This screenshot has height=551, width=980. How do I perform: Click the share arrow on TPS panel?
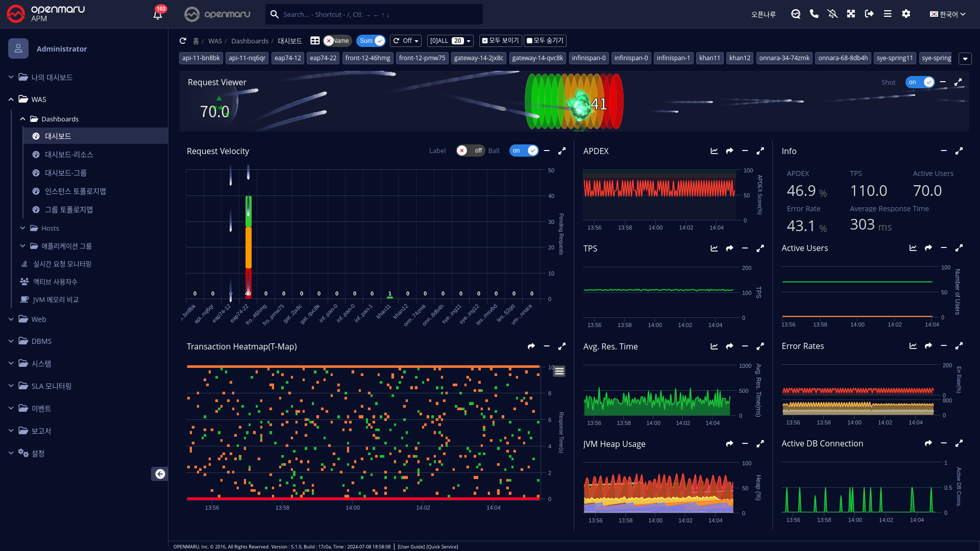coord(729,248)
